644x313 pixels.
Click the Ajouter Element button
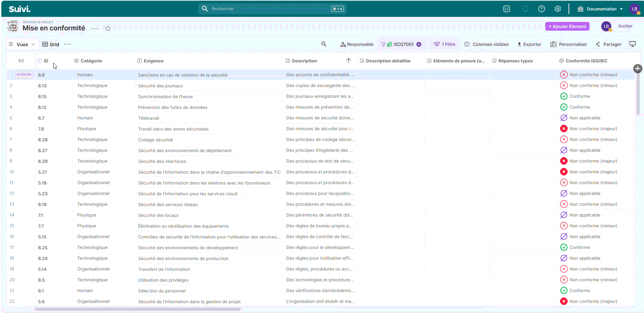point(567,27)
